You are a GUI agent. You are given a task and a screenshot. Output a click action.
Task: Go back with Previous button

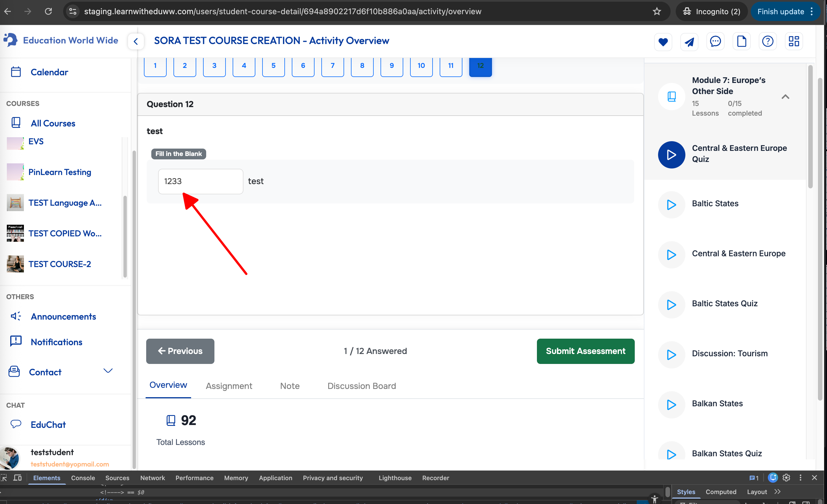[180, 351]
